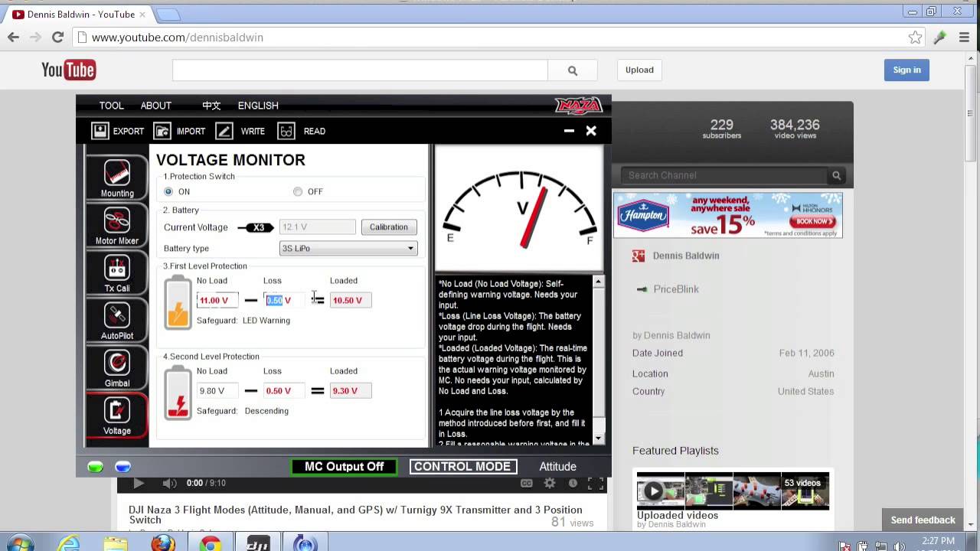Click the video settings gear icon
This screenshot has height=551, width=980.
point(550,483)
